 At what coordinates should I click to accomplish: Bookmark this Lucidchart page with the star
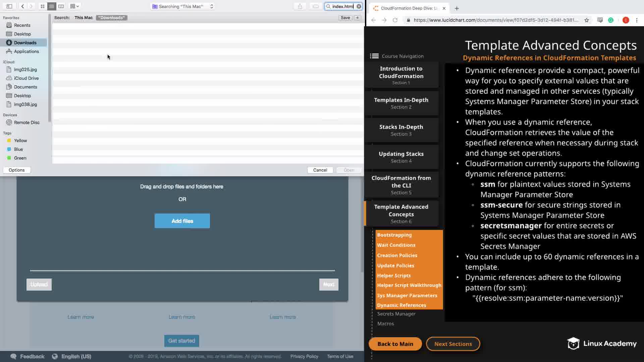[587, 20]
